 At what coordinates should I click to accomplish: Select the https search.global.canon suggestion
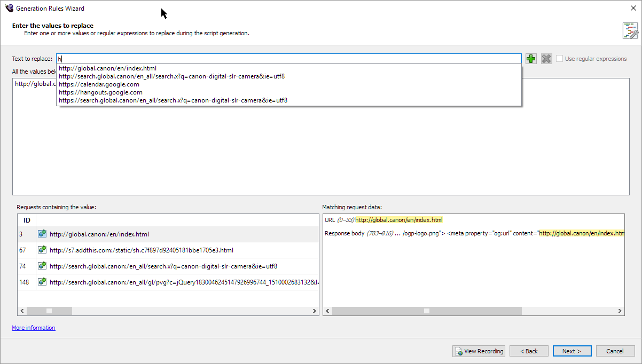tap(173, 100)
